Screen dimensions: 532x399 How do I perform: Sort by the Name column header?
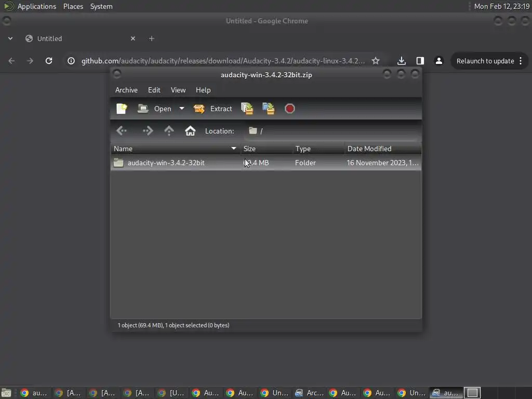click(x=176, y=149)
